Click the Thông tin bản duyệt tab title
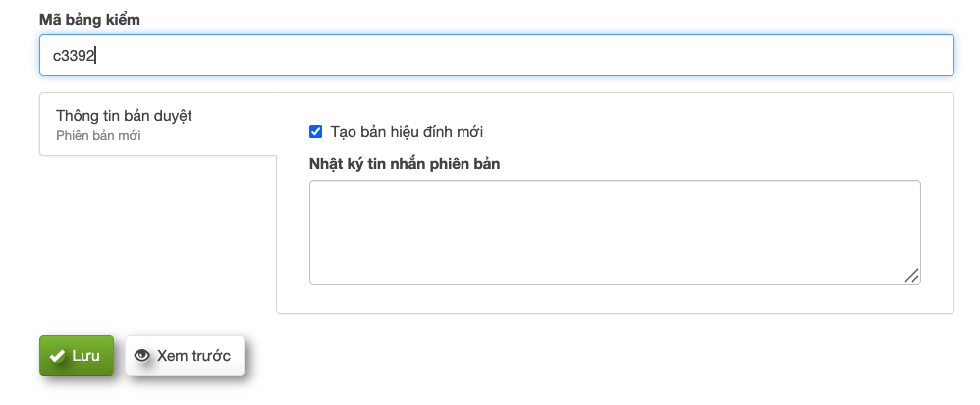The height and width of the screenshot is (405, 980). point(124,116)
